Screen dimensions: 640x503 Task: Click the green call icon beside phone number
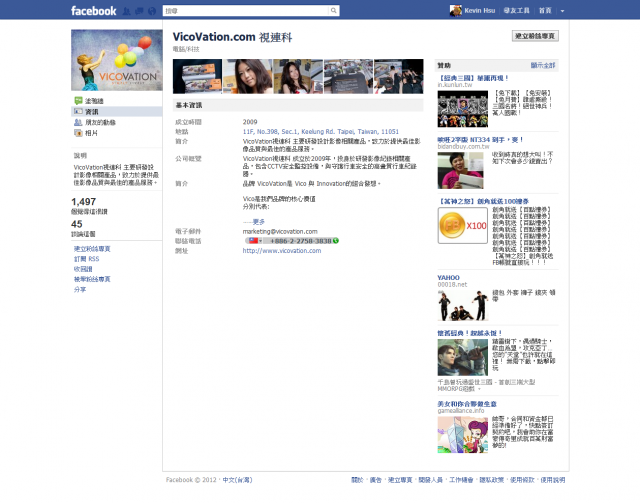[336, 241]
